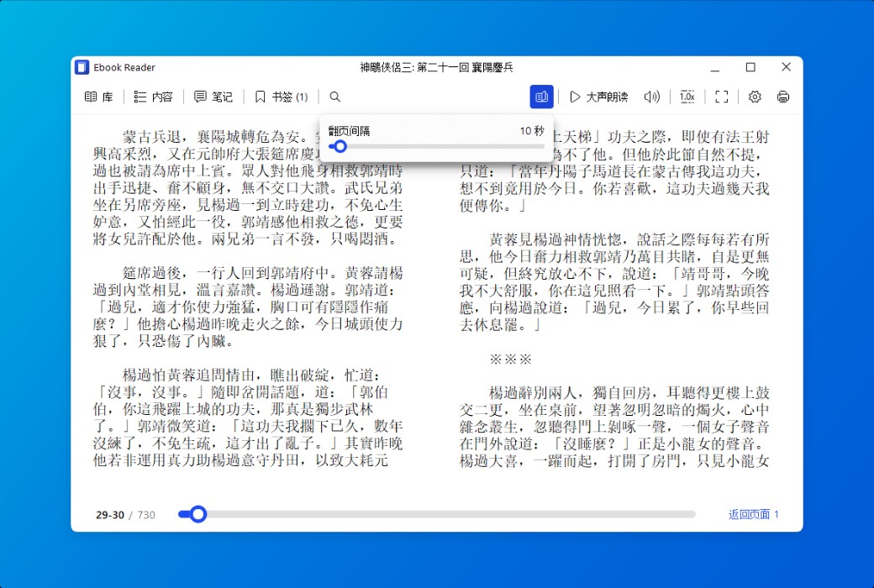Open the search function
This screenshot has width=874, height=588.
coord(334,96)
